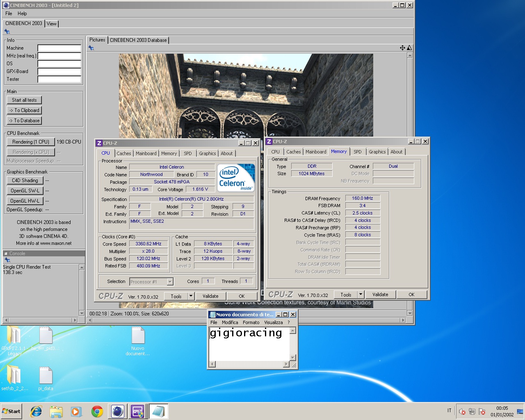Image resolution: width=525 pixels, height=420 pixels.
Task: Click the show desktop icon near the clock
Action: coord(520,411)
